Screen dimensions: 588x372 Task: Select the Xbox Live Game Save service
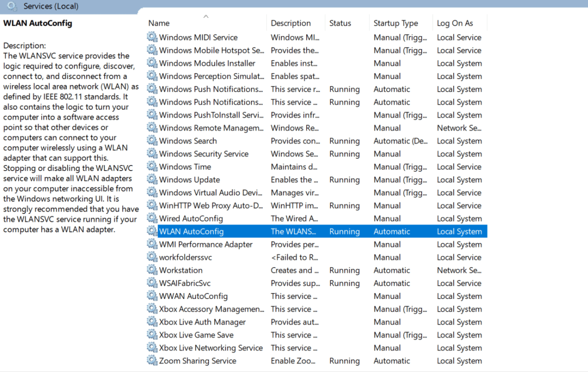point(196,335)
